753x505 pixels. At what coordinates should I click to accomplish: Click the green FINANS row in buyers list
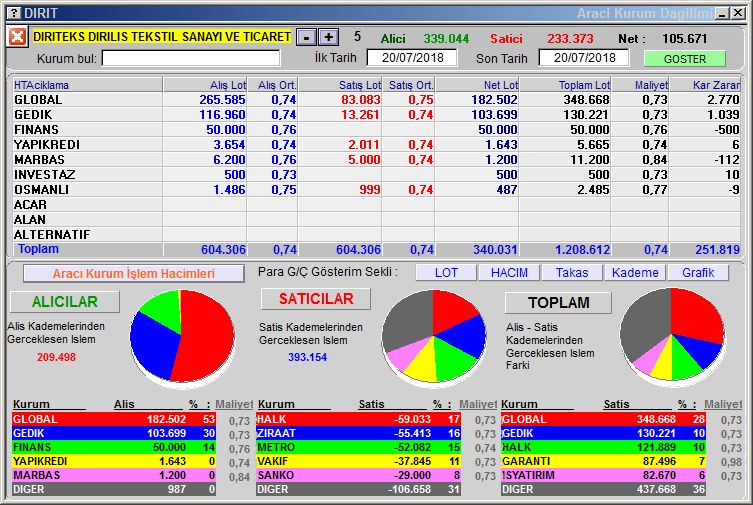point(114,447)
